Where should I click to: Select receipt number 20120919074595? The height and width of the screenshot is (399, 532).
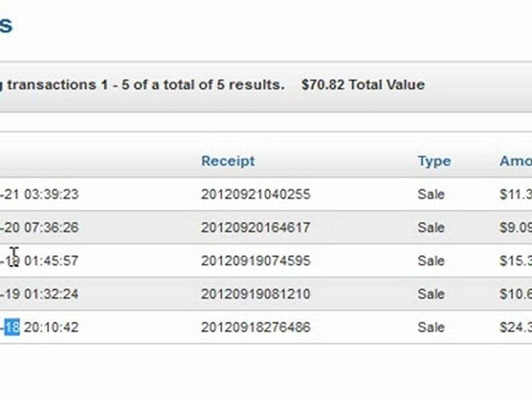255,260
